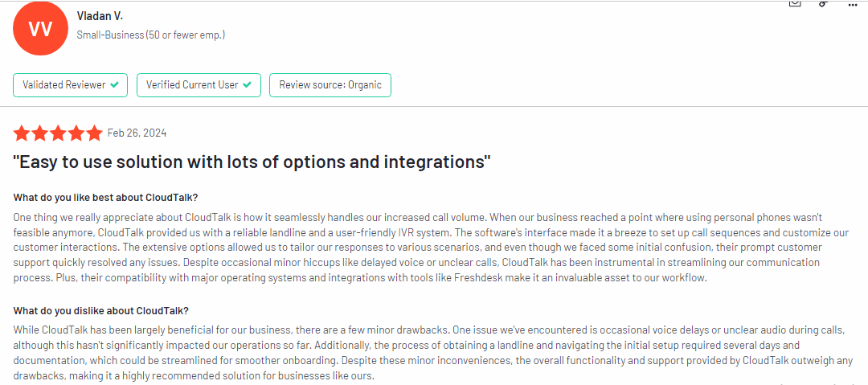Open the three-dot more options menu

coord(853,5)
